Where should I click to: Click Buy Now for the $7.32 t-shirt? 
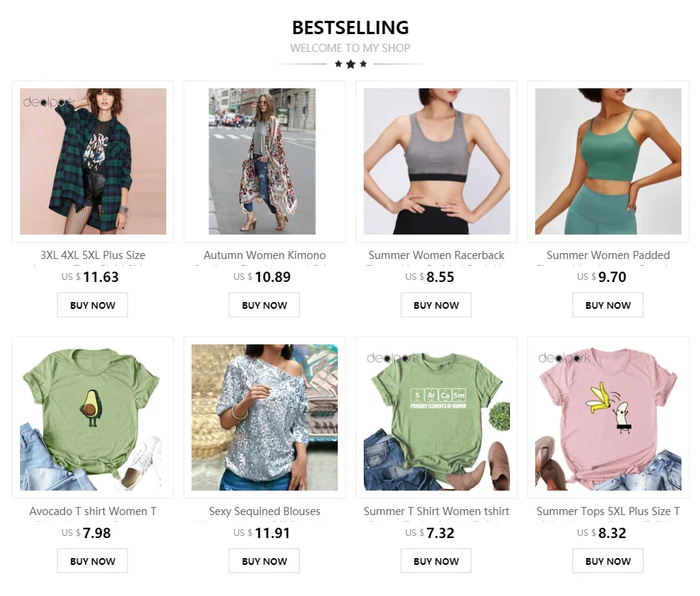tap(436, 561)
